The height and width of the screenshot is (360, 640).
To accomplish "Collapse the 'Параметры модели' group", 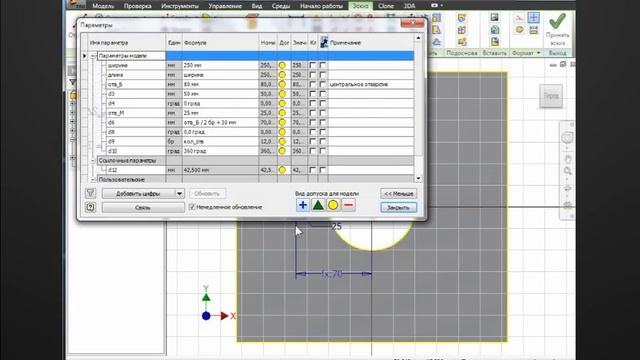I will [93, 56].
